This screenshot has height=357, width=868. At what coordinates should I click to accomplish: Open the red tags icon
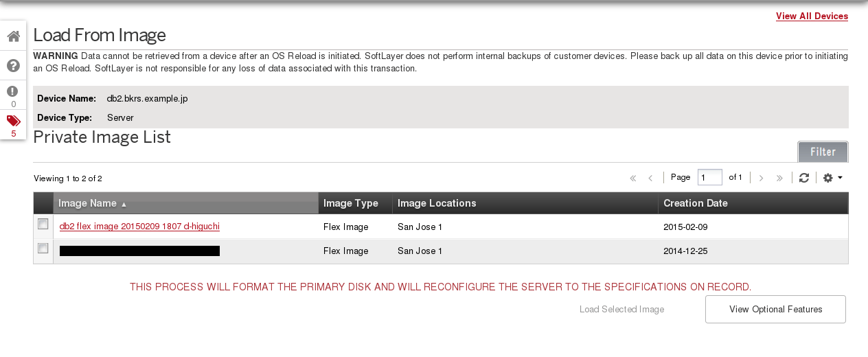[x=13, y=121]
